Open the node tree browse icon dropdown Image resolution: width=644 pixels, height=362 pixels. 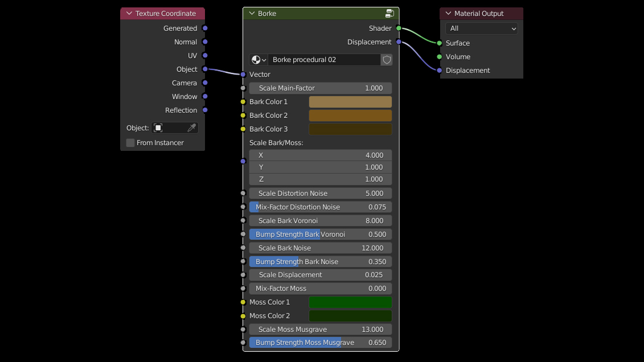(259, 60)
